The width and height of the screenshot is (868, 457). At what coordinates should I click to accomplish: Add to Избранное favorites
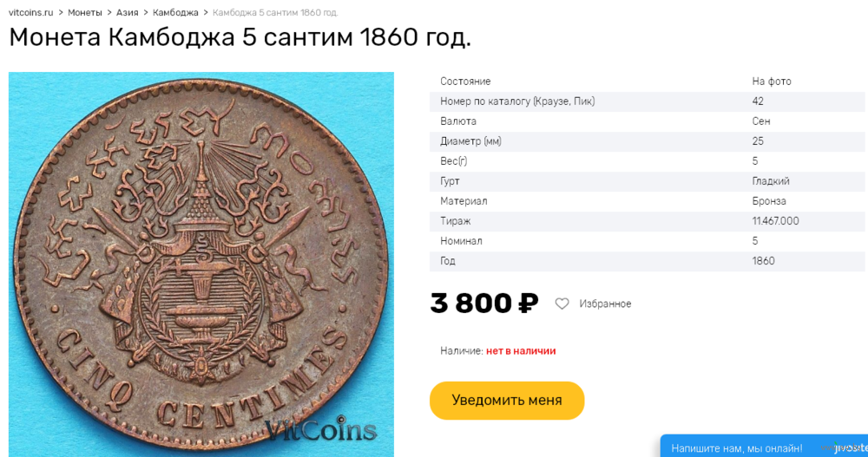coord(605,304)
